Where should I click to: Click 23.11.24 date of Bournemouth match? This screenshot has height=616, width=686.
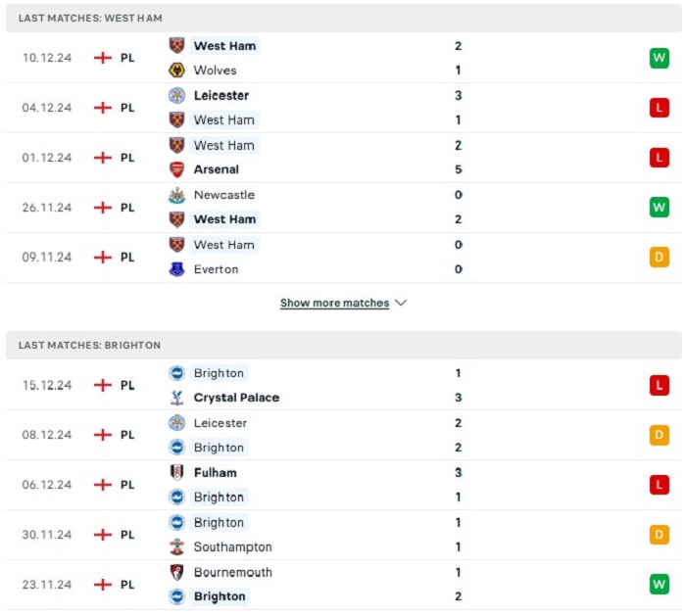[47, 585]
